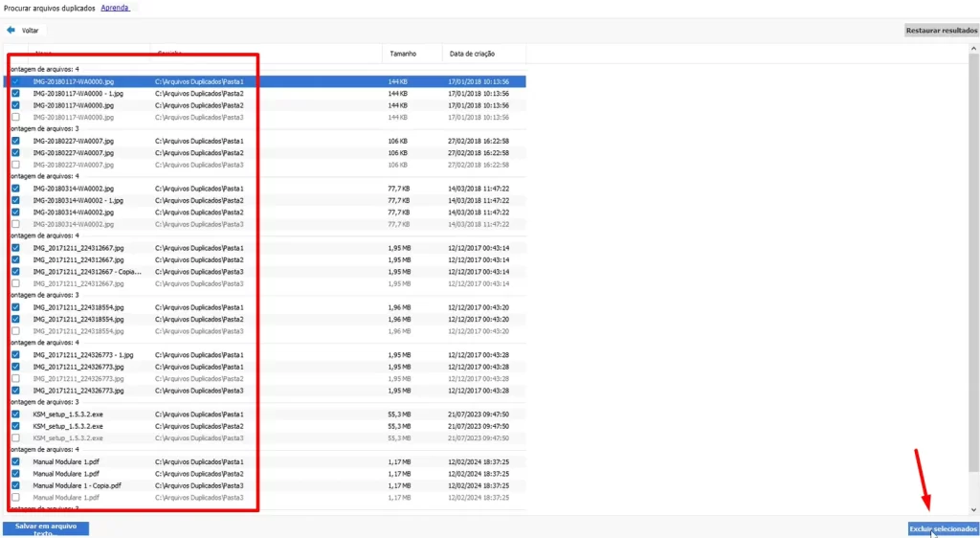
Task: Click the scrollbar down arrow
Action: [974, 510]
